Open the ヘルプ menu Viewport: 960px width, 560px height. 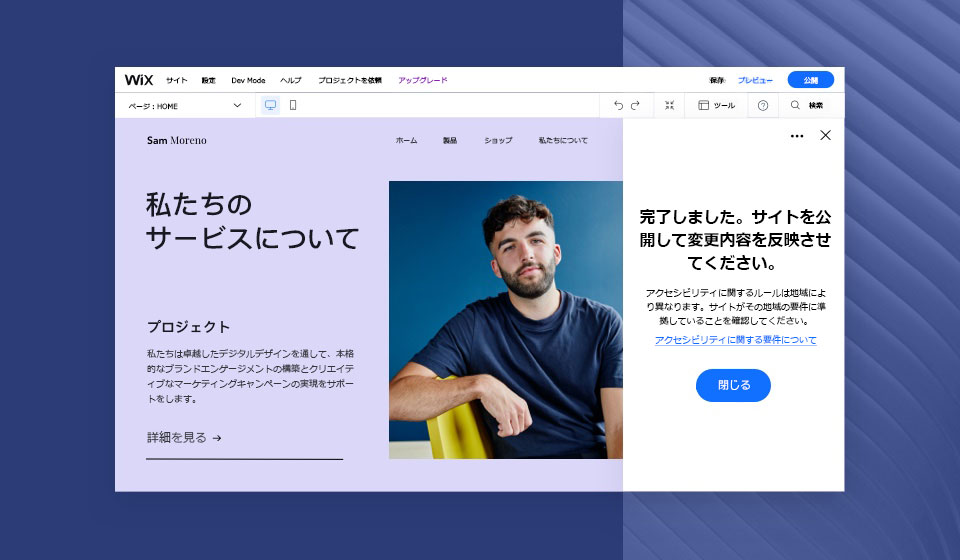(x=291, y=80)
